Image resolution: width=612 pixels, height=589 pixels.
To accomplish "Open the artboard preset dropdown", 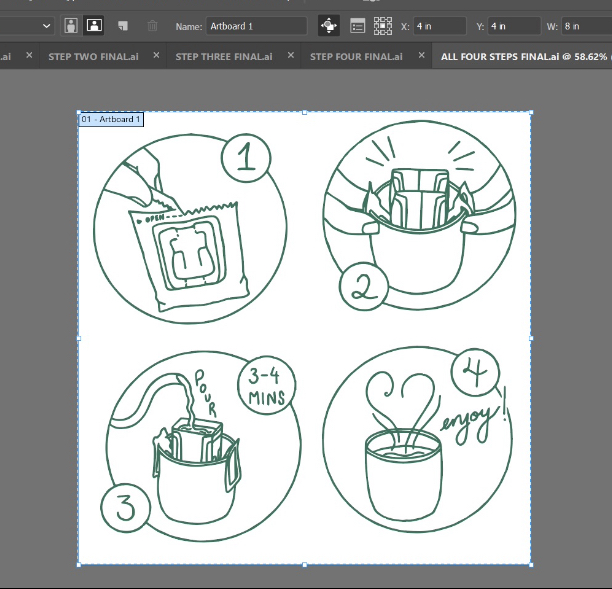I will [x=46, y=25].
